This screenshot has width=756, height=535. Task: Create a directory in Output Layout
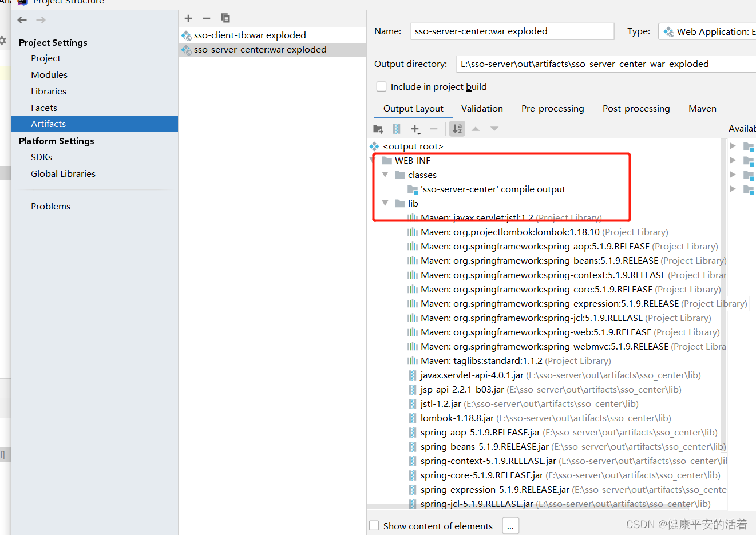(378, 129)
